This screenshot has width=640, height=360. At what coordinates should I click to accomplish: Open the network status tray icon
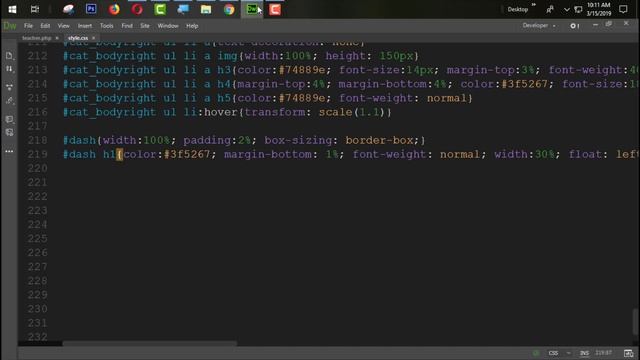(578, 9)
